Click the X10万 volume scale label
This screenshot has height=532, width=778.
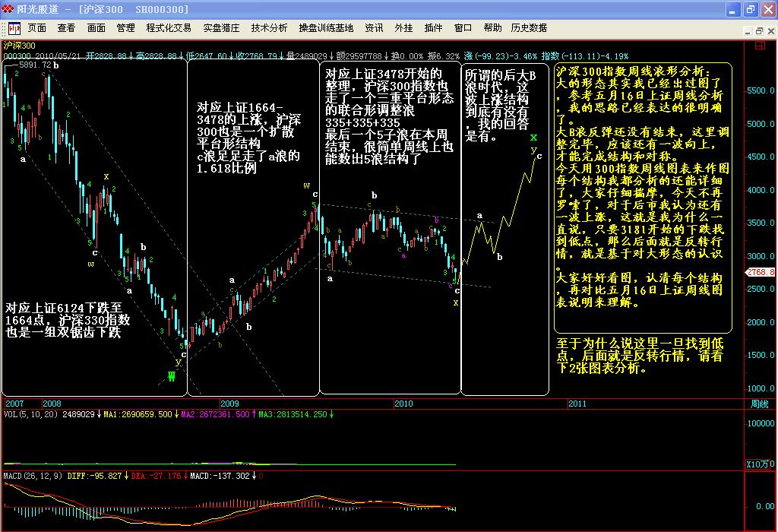tap(760, 464)
